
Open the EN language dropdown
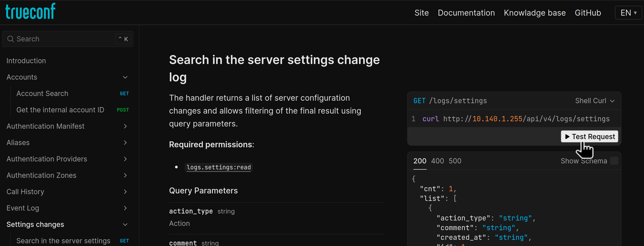tap(628, 12)
